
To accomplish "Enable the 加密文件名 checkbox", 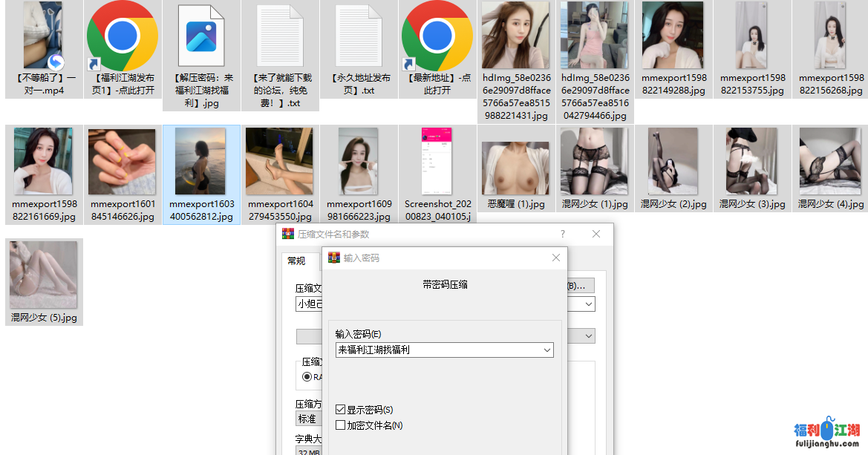I will point(341,425).
